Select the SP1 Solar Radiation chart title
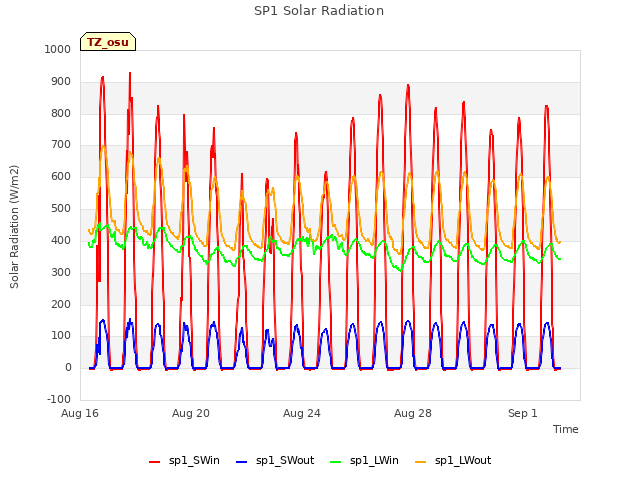Image resolution: width=640 pixels, height=480 pixels. coord(319,11)
